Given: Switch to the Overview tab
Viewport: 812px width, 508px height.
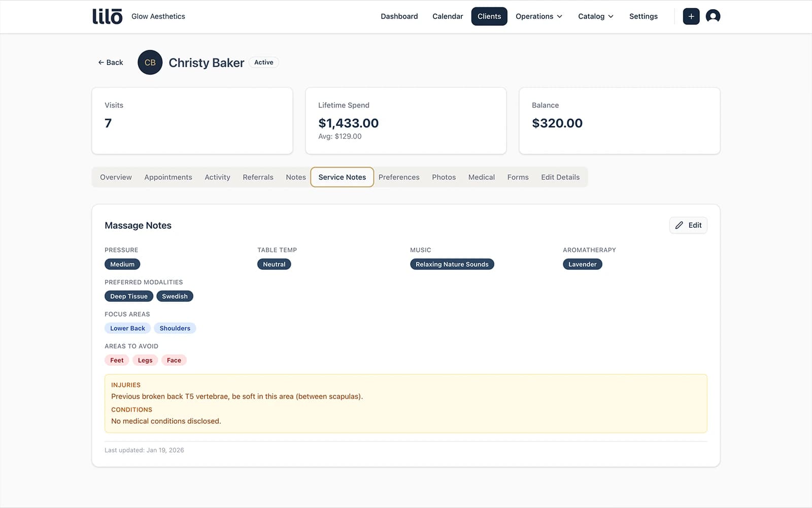Looking at the screenshot, I should coord(116,177).
